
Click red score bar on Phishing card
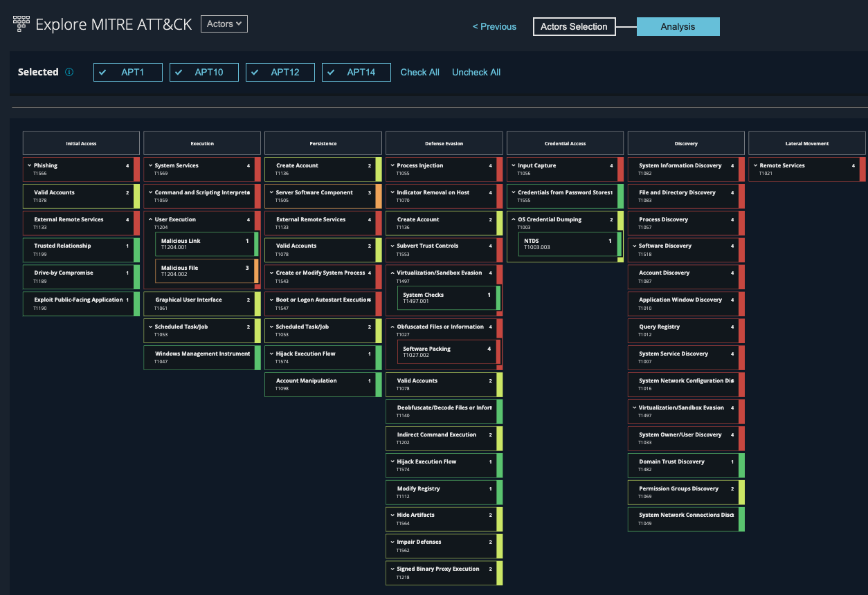[x=136, y=170]
